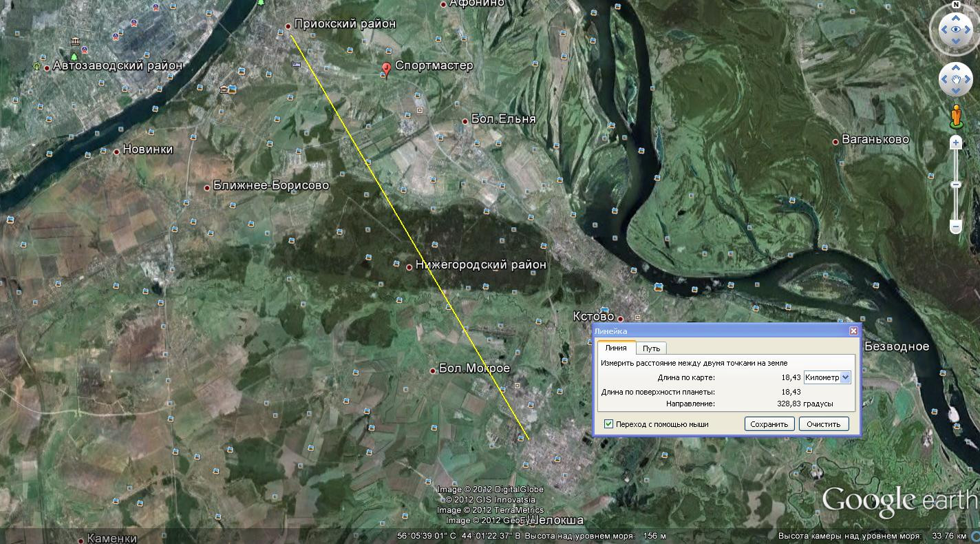
Task: Toggle the Переход с помощью мыши checkbox
Action: click(608, 424)
